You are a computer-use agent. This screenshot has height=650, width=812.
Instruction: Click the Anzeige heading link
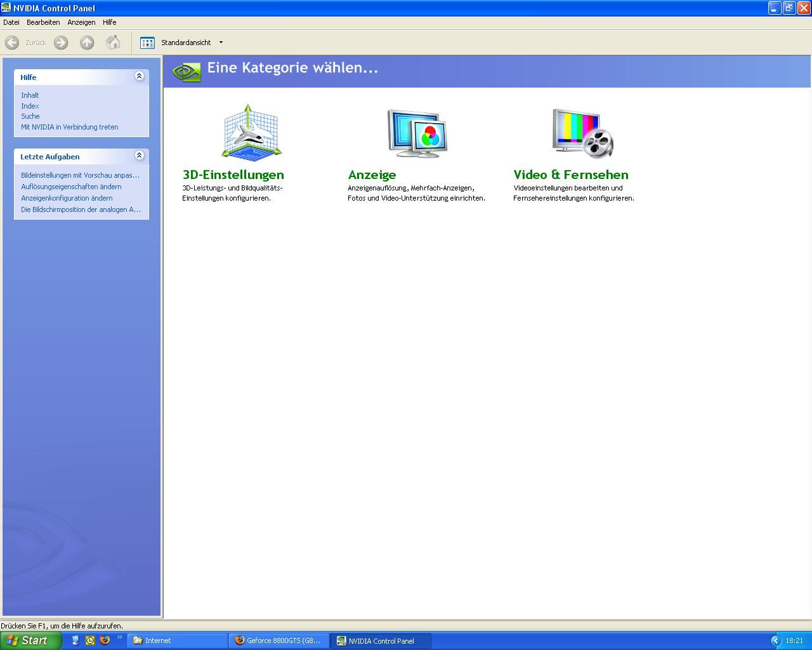pos(372,175)
